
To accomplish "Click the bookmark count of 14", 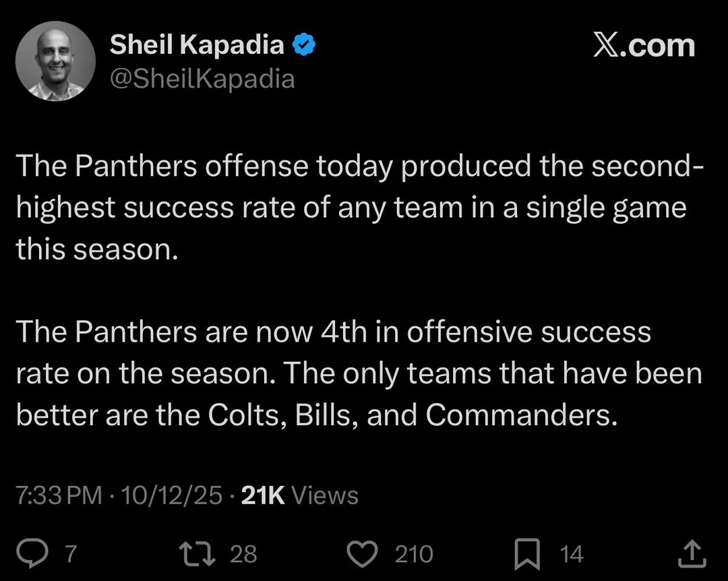I will point(572,554).
